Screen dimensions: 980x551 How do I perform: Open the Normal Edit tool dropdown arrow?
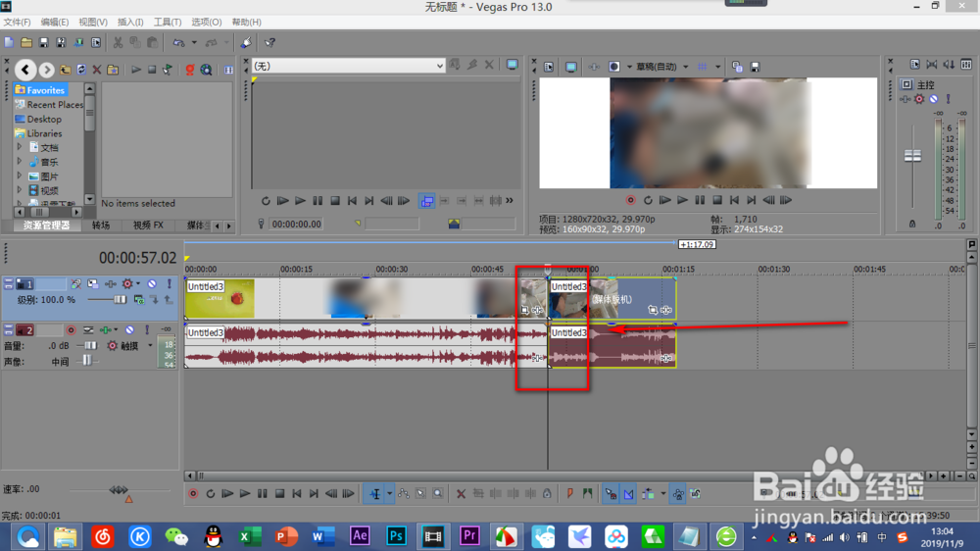pyautogui.click(x=389, y=494)
